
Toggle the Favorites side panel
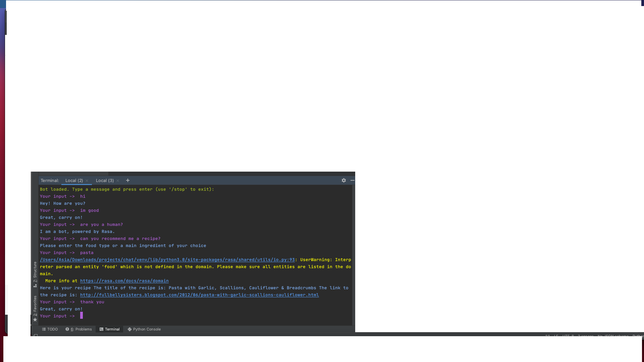(x=35, y=305)
